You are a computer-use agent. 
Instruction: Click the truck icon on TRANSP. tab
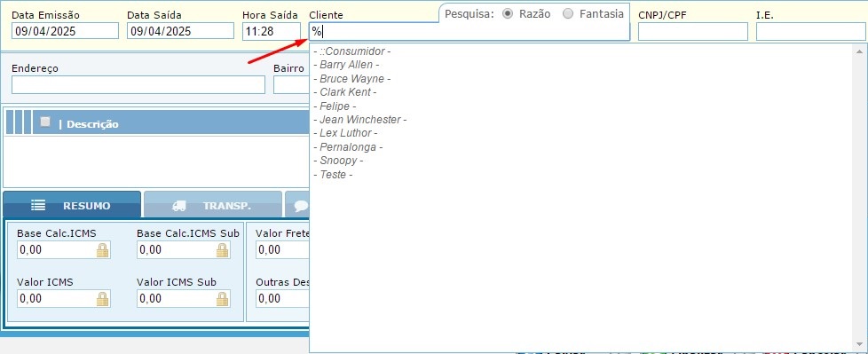coord(178,206)
